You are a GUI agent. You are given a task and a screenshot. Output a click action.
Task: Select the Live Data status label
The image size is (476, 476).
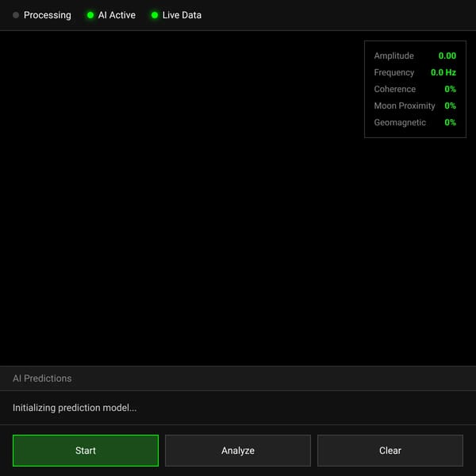[182, 15]
